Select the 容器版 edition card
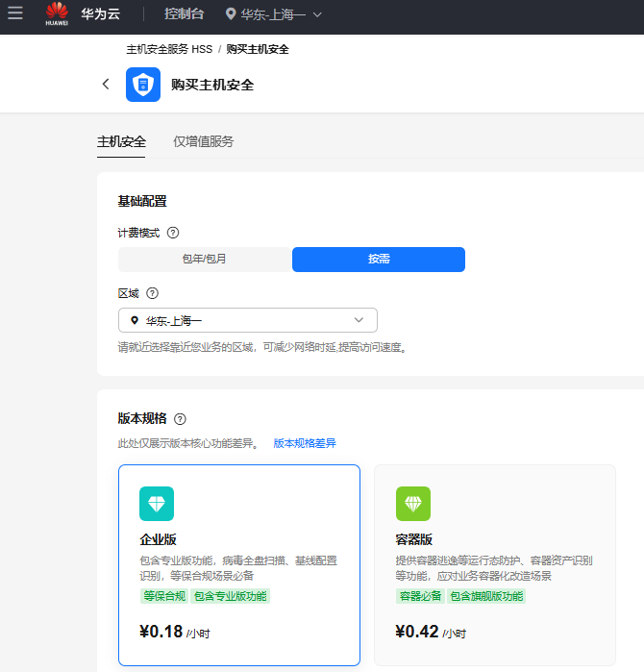 tap(495, 565)
